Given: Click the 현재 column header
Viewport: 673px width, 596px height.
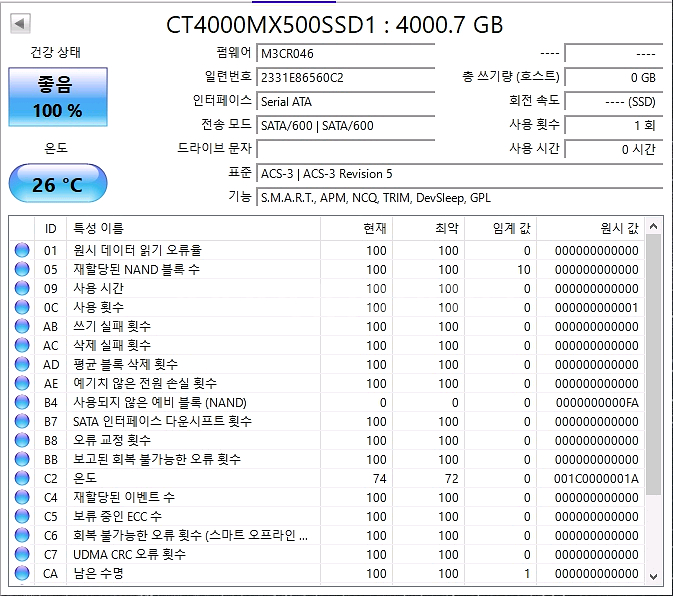Looking at the screenshot, I should coord(356,228).
